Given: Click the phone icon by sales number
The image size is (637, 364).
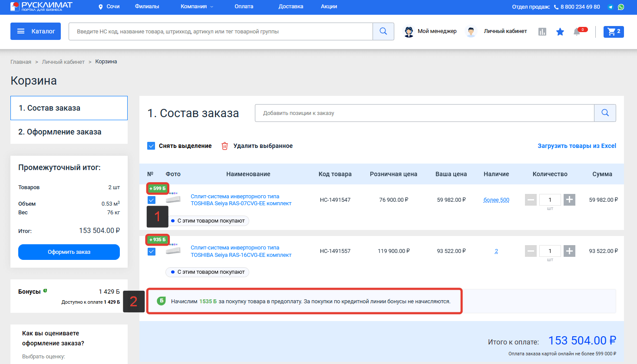Looking at the screenshot, I should (x=556, y=7).
